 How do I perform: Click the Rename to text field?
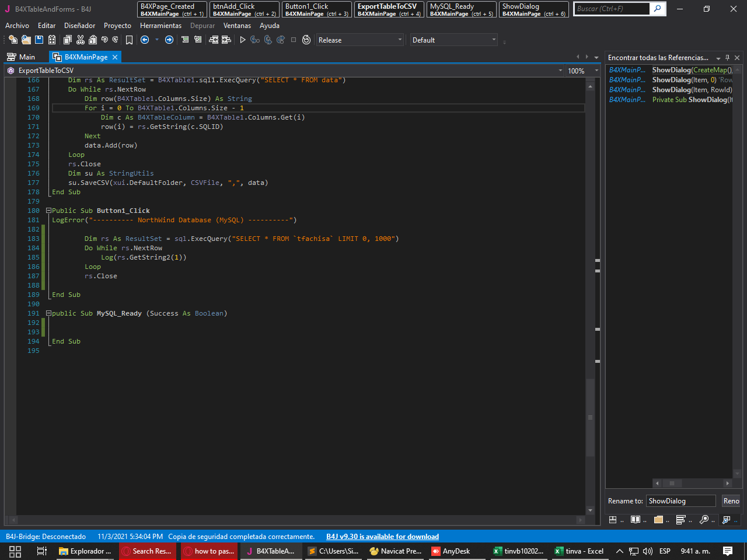click(680, 501)
